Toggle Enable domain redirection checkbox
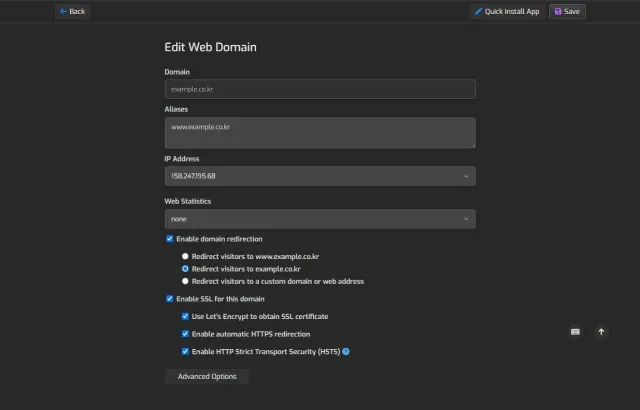 click(169, 239)
